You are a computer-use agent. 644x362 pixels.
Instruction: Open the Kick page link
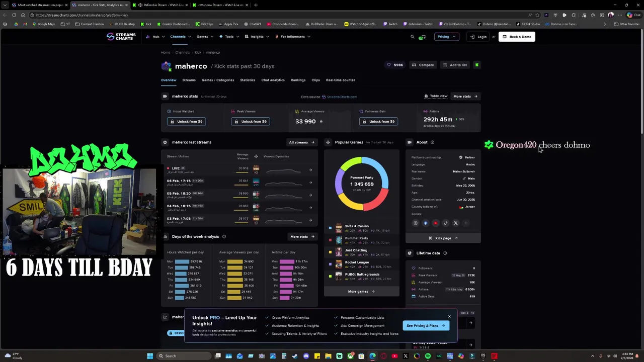coord(443,238)
